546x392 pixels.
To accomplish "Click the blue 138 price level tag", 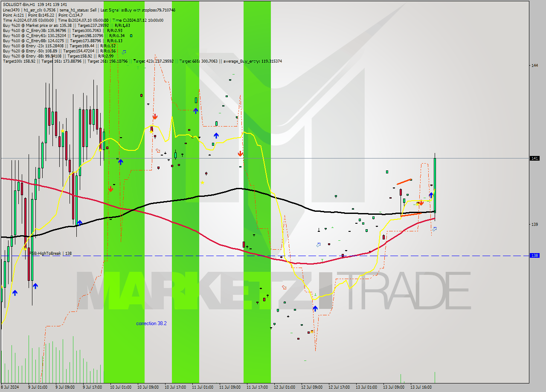I will (535, 256).
